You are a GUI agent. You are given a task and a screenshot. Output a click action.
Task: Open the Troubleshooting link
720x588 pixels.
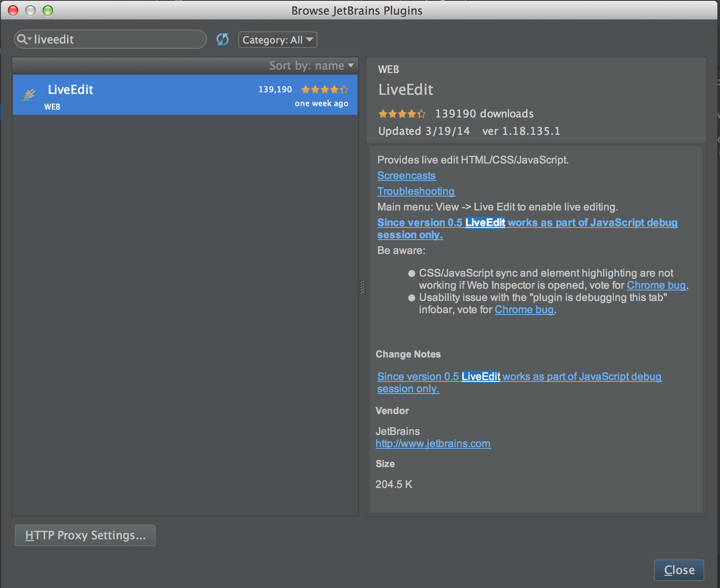coord(416,191)
